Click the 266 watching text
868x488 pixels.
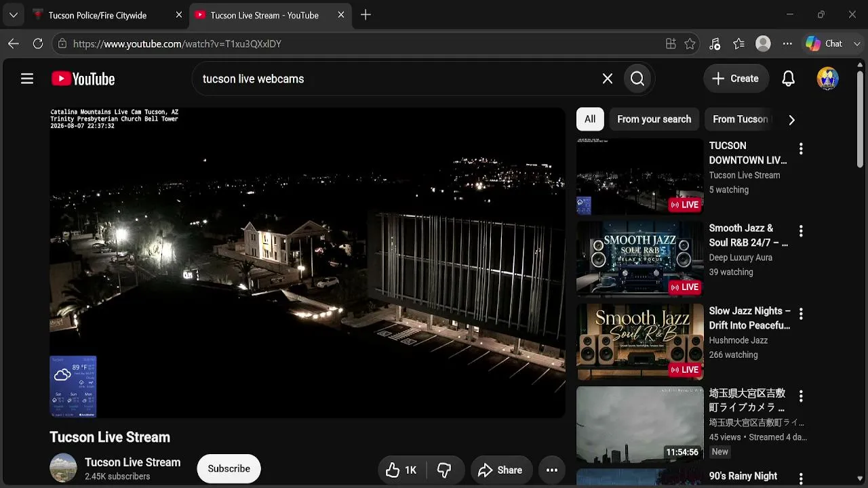733,354
